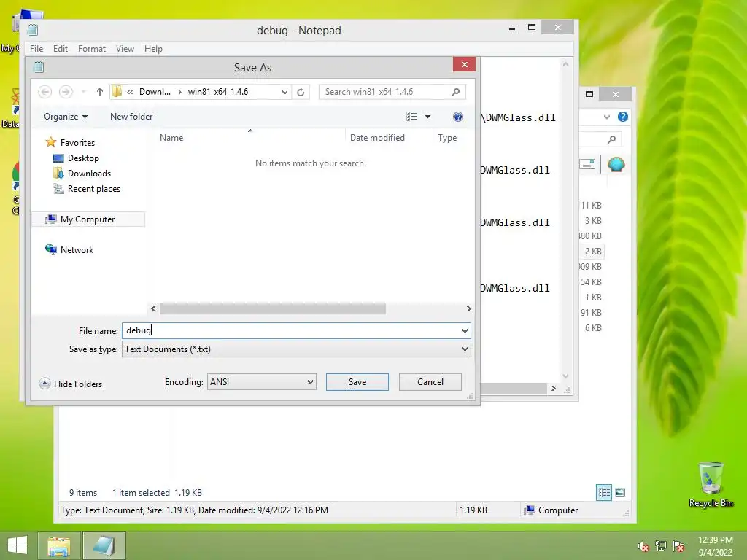747x560 pixels.
Task: Select Network in navigation pane
Action: (x=69, y=249)
